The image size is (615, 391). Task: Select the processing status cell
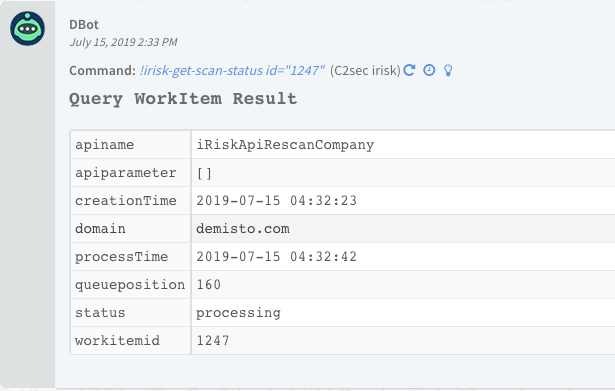coord(403,313)
